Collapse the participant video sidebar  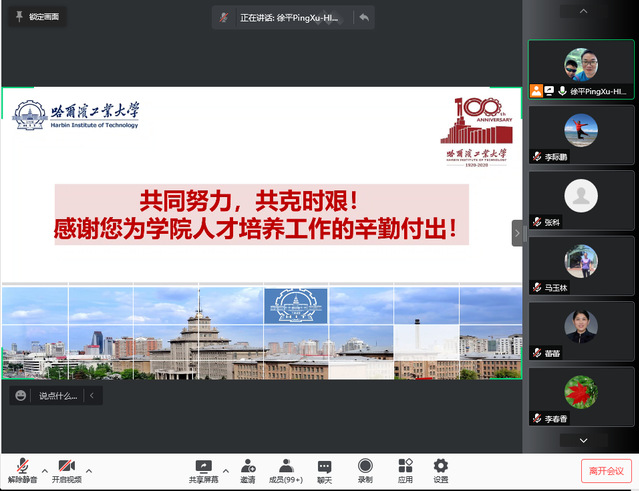tap(517, 233)
